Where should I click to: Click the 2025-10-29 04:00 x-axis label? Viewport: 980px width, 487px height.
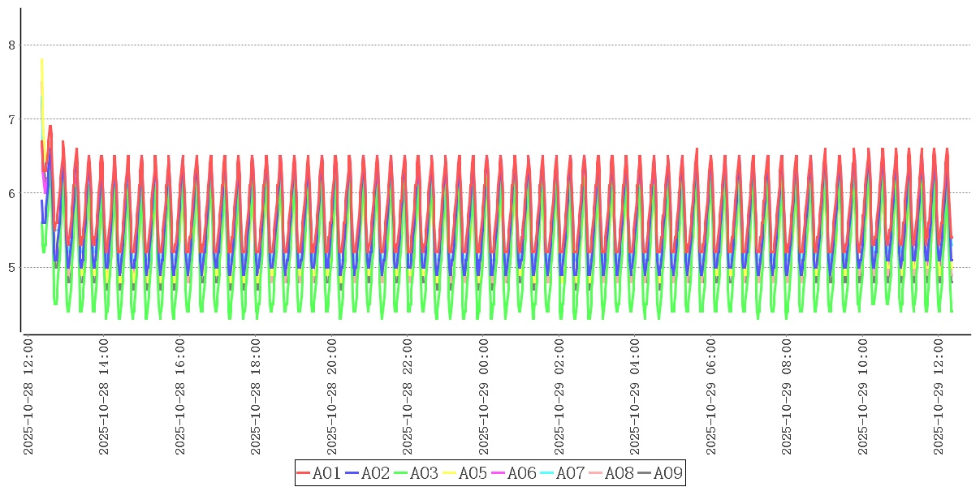click(635, 396)
